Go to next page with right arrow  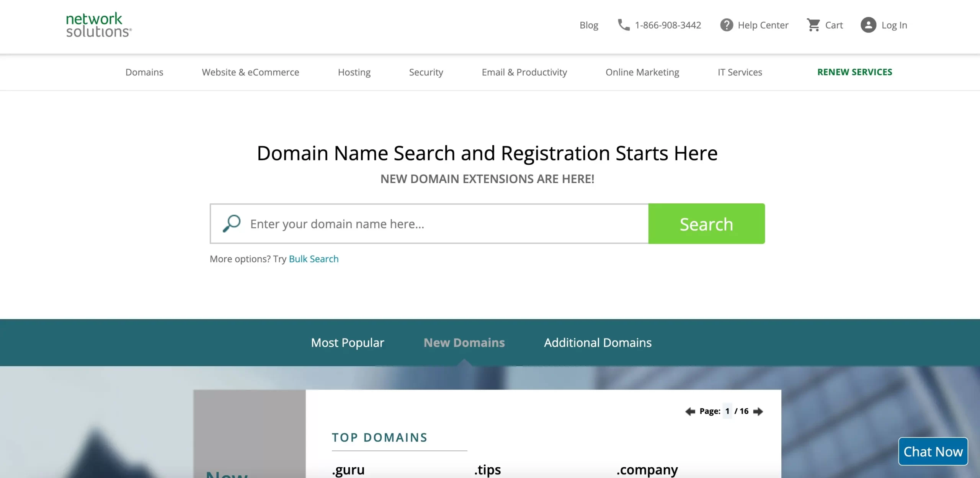[758, 411]
